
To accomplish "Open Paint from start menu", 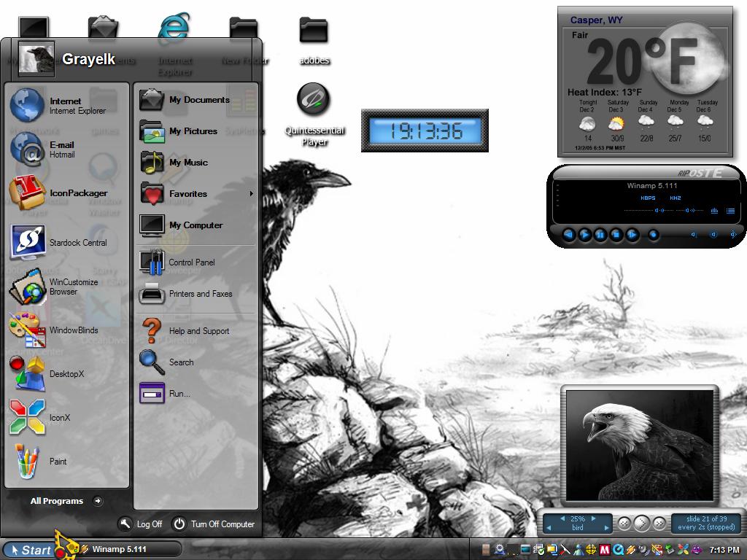I will (66, 462).
